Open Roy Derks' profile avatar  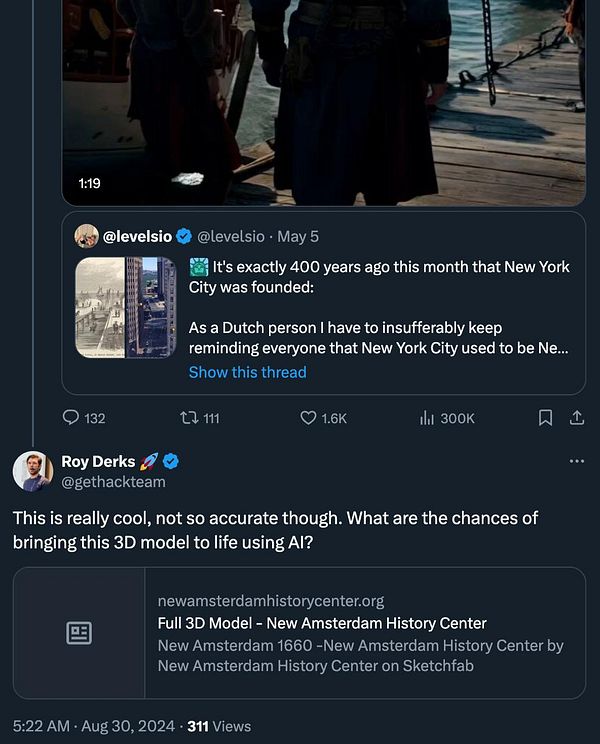point(33,471)
